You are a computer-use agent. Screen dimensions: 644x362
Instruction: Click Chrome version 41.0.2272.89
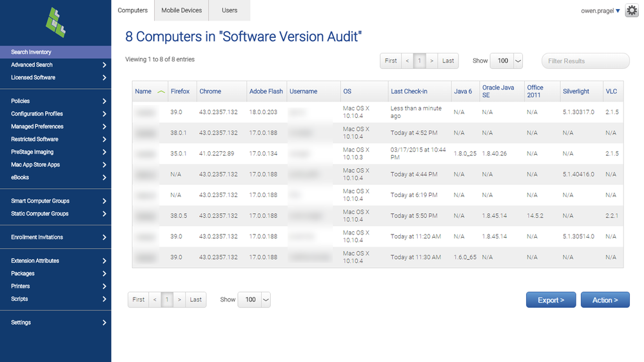coord(217,153)
